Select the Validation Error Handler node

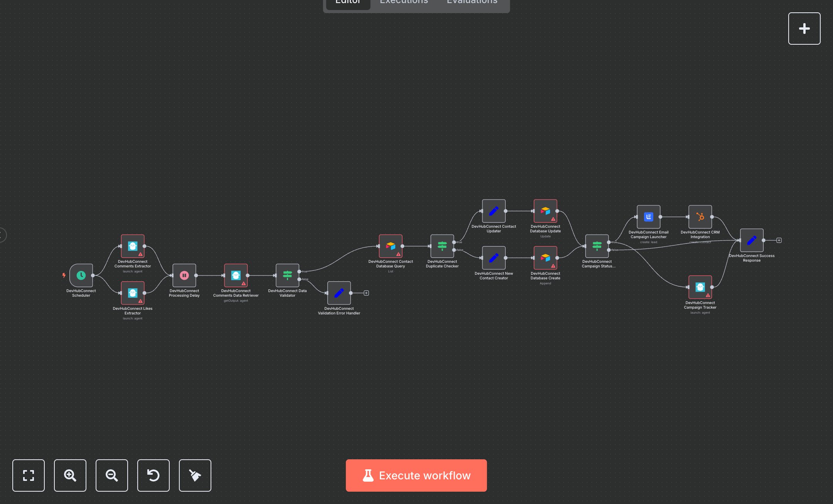(339, 293)
